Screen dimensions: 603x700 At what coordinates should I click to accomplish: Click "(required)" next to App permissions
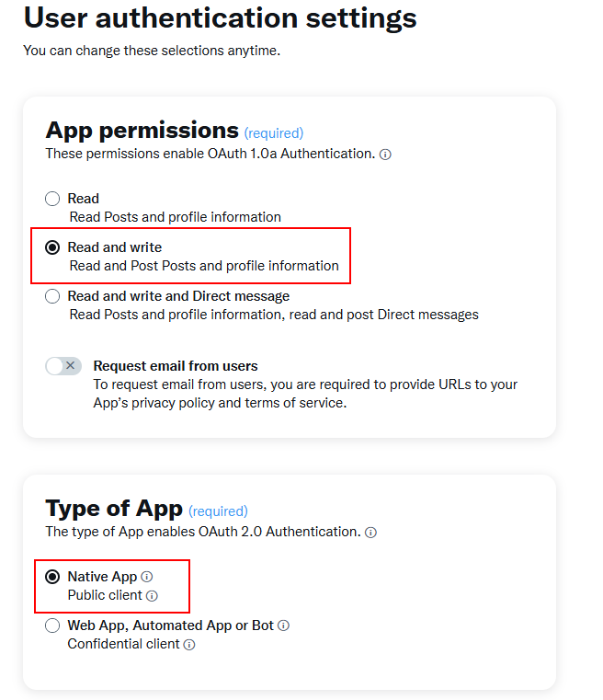[x=274, y=133]
